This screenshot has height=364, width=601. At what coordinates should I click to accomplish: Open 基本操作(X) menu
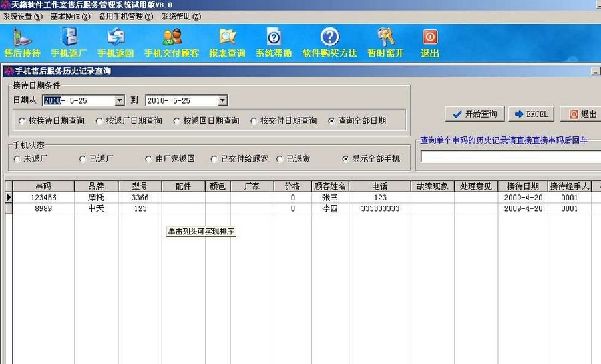click(x=70, y=17)
